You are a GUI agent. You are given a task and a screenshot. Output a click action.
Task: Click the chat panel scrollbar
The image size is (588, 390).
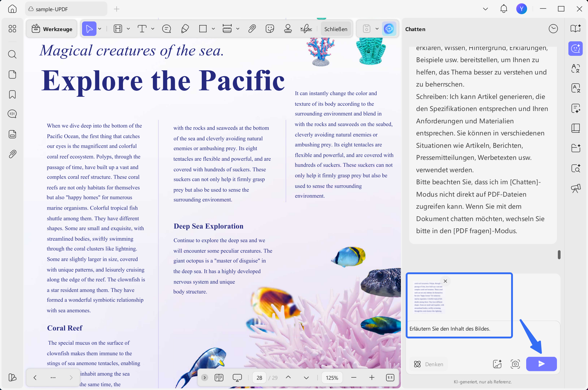tap(559, 255)
